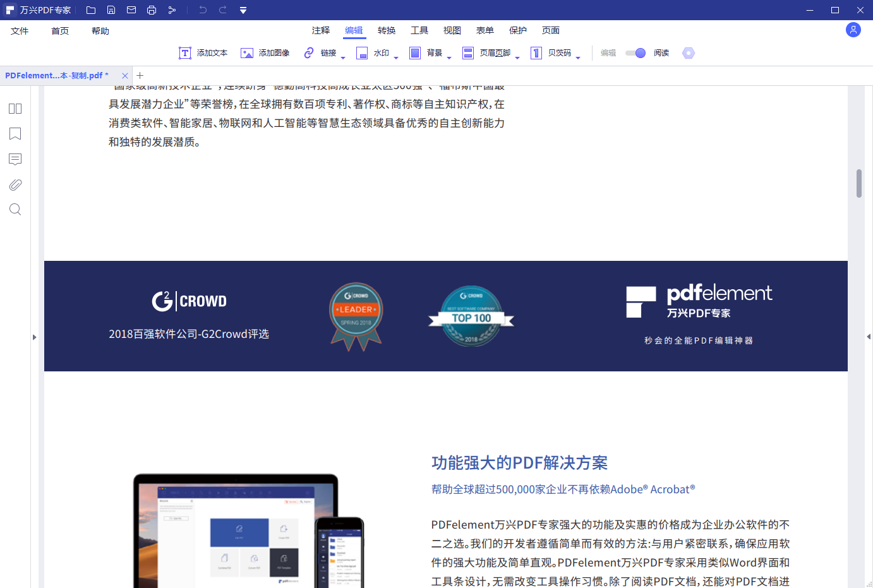
Task: Click the save file icon
Action: (x=111, y=9)
